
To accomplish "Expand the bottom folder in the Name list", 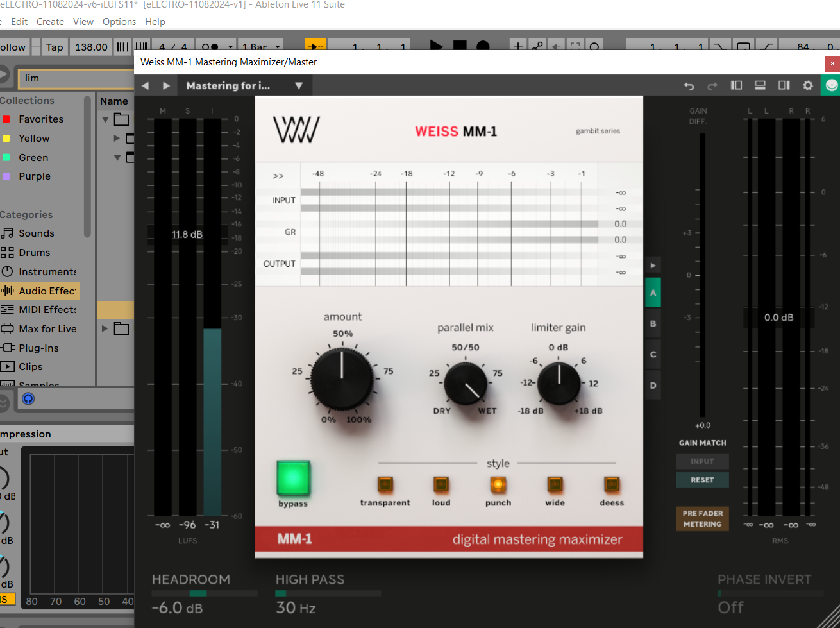I will [x=105, y=328].
